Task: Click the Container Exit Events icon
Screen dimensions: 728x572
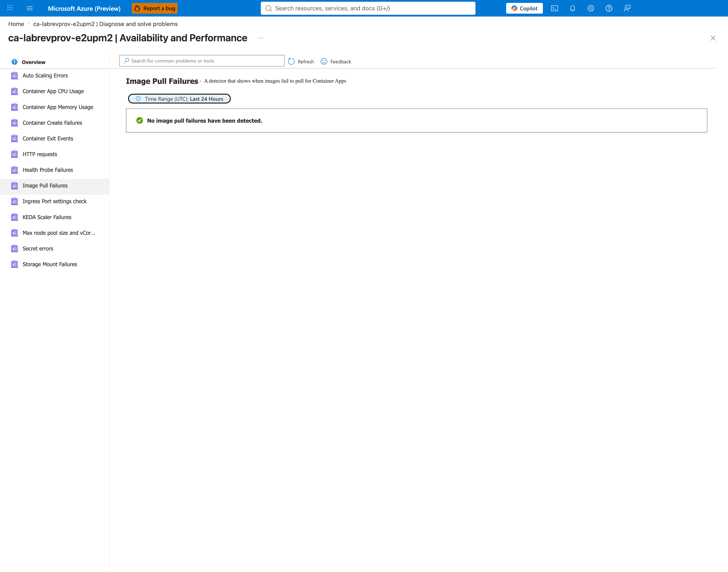Action: point(14,139)
